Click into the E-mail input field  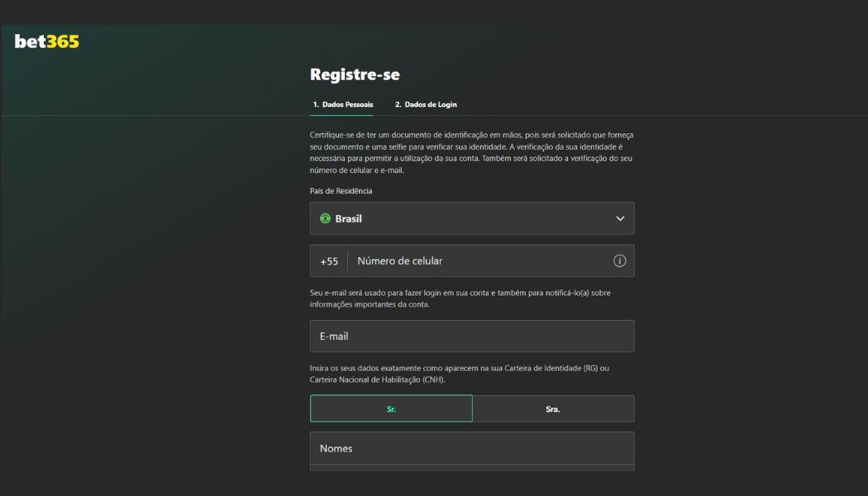coord(471,336)
